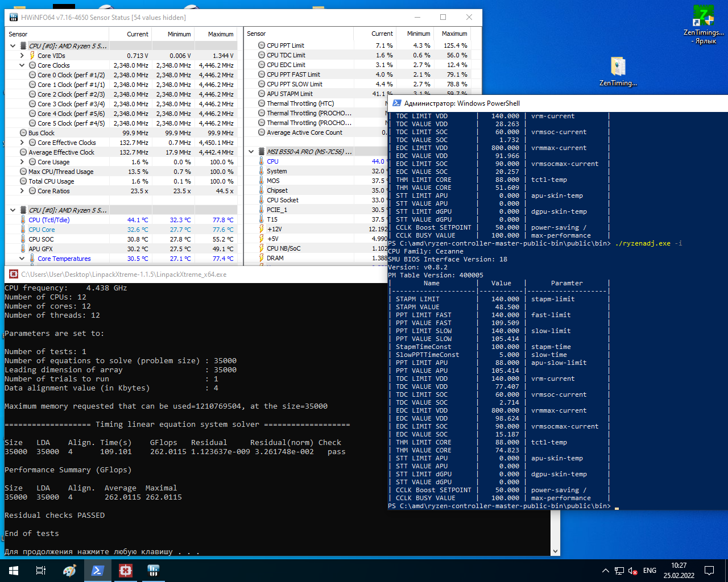Click the PowerShell window title bar
This screenshot has height=582, width=728.
point(557,103)
